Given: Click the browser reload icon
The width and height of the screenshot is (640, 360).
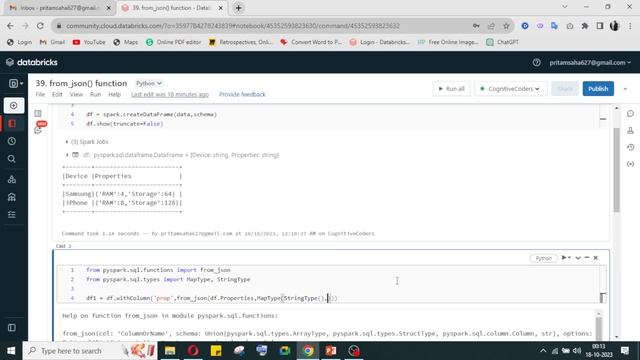Looking at the screenshot, I should tap(40, 26).
